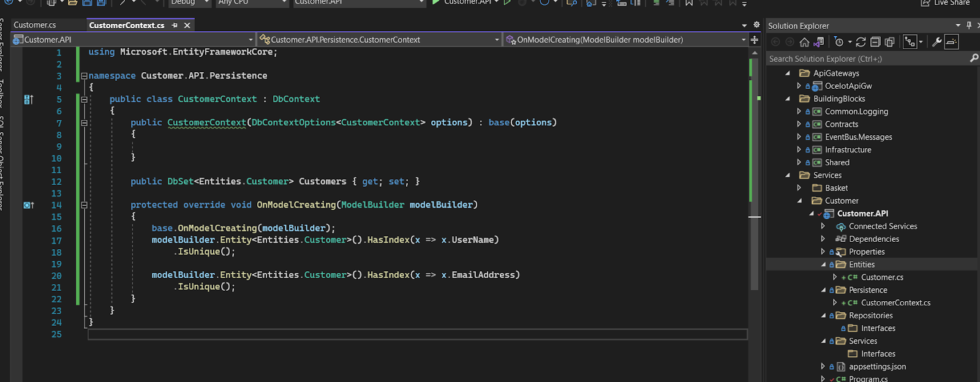
Task: Select the CustomerContext.cs tab
Action: pyautogui.click(x=127, y=25)
